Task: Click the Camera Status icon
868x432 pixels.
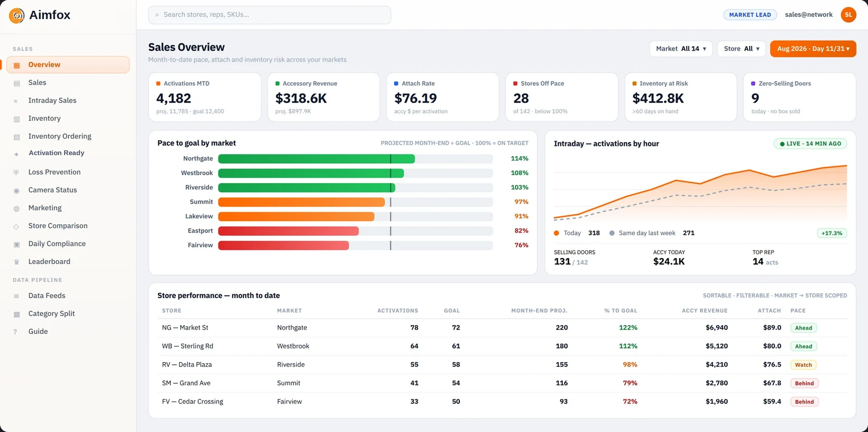Action: (16, 190)
